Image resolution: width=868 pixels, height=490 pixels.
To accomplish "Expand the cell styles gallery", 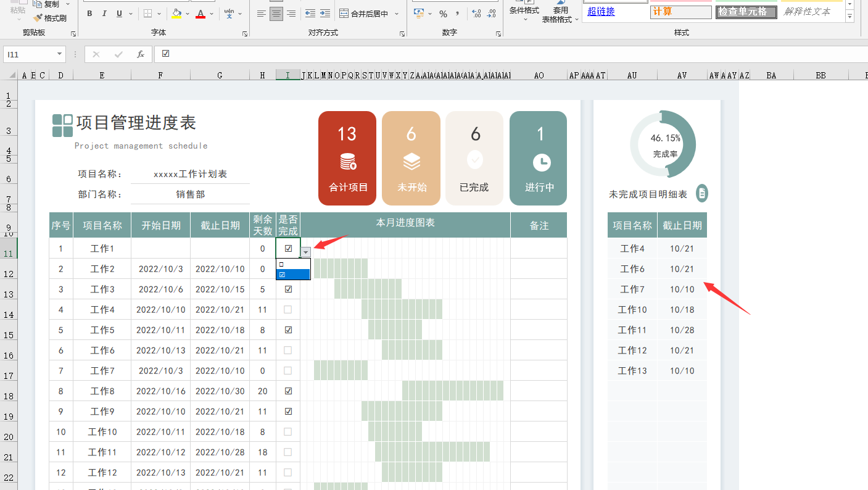I will click(849, 17).
